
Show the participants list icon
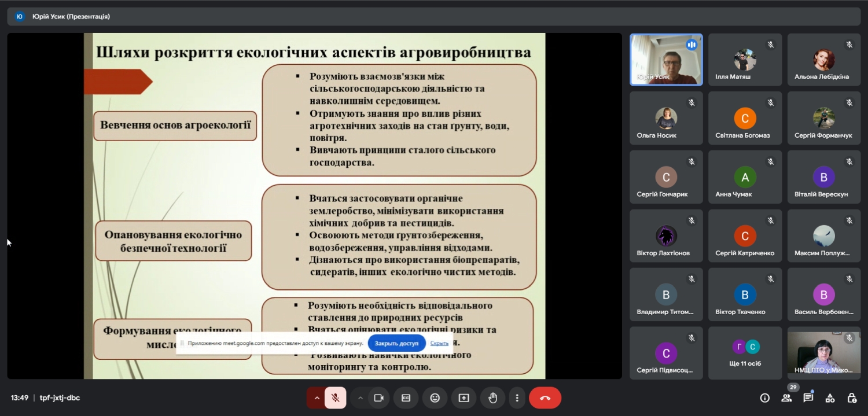786,398
